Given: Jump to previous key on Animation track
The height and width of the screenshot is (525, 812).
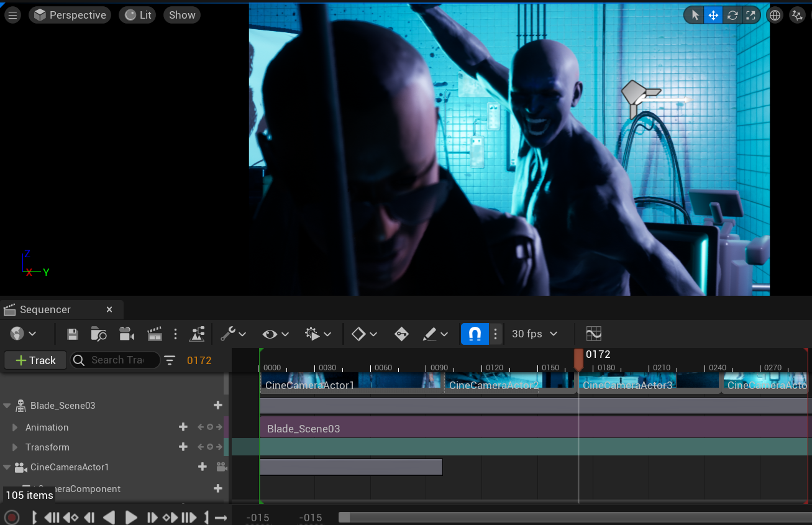Looking at the screenshot, I should pos(201,427).
